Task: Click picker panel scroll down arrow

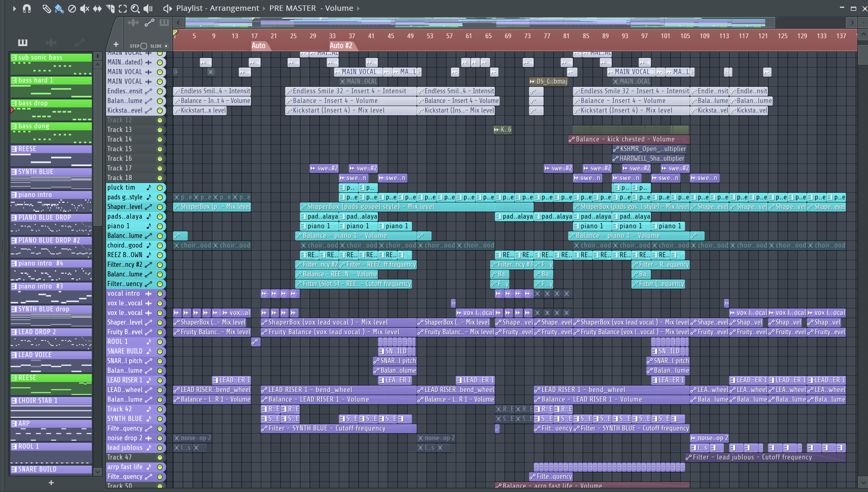Action: point(97,472)
